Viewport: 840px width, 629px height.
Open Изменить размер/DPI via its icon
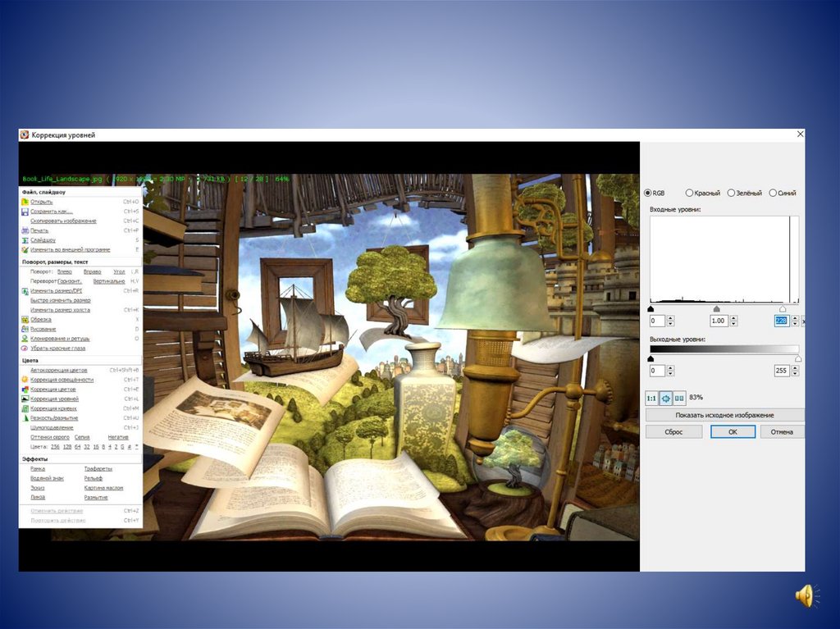click(x=25, y=291)
